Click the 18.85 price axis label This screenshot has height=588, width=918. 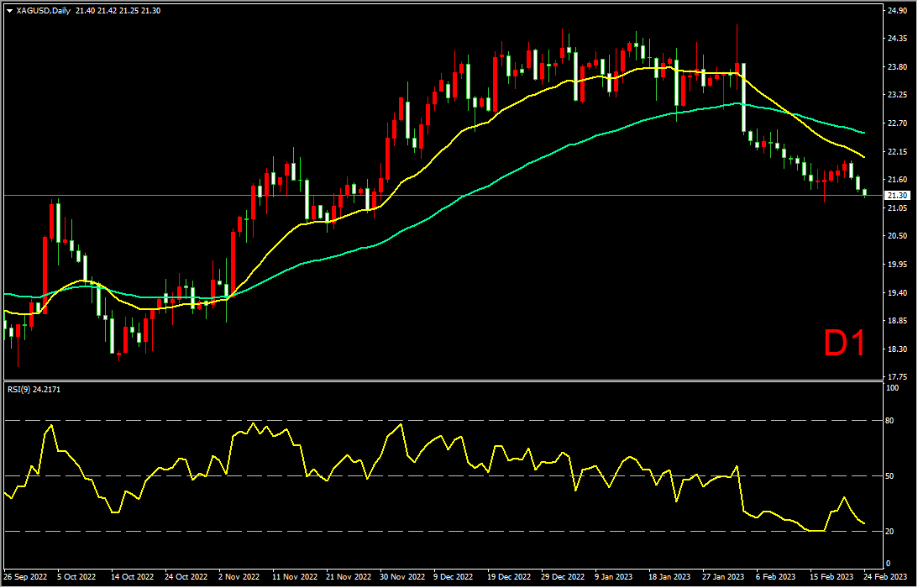pos(898,321)
